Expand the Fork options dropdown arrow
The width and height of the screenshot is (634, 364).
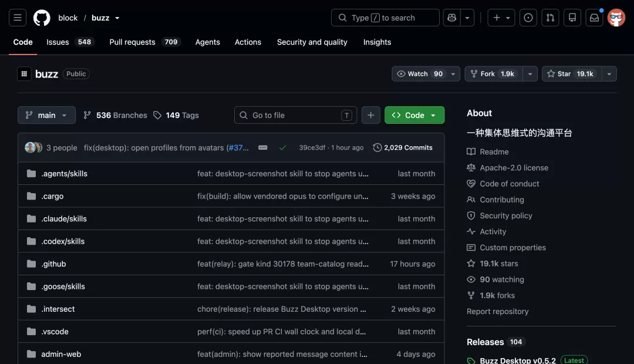[530, 73]
